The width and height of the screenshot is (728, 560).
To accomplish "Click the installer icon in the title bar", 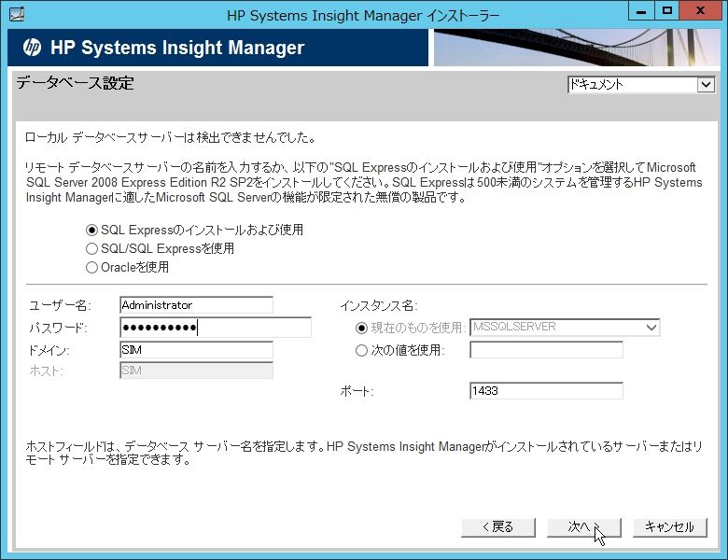I will tap(16, 14).
